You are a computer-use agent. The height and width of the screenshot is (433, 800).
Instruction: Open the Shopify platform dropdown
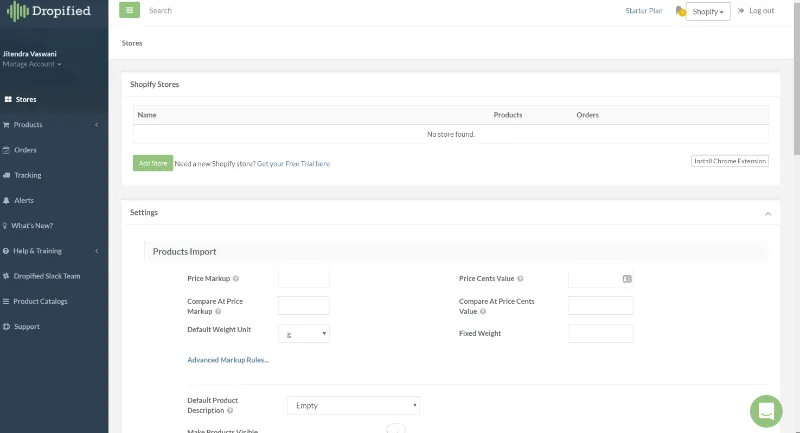click(x=708, y=11)
